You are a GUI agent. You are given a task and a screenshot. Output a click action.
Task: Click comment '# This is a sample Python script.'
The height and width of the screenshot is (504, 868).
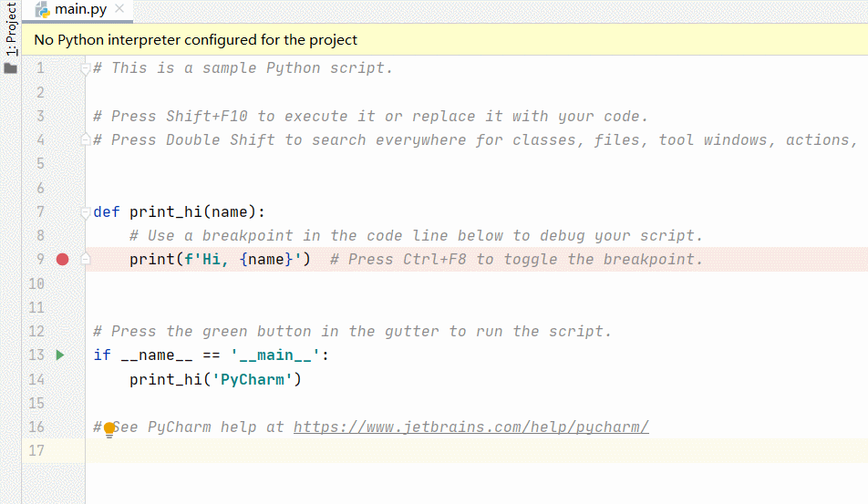(243, 68)
